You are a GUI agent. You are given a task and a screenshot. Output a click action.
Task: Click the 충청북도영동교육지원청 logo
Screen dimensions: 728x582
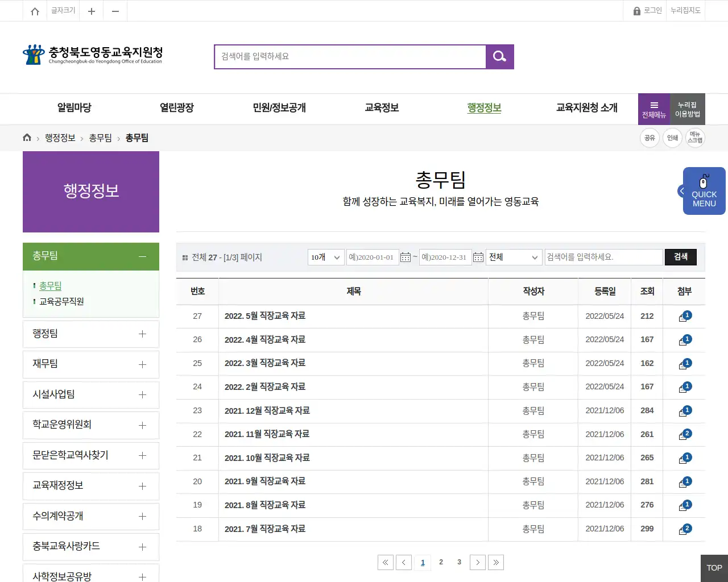pyautogui.click(x=93, y=55)
